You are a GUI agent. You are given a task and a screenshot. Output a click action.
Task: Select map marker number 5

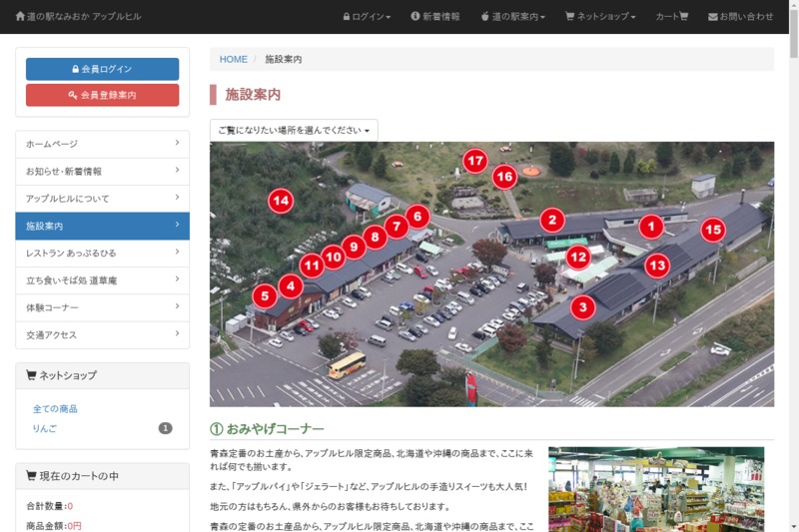(x=264, y=295)
